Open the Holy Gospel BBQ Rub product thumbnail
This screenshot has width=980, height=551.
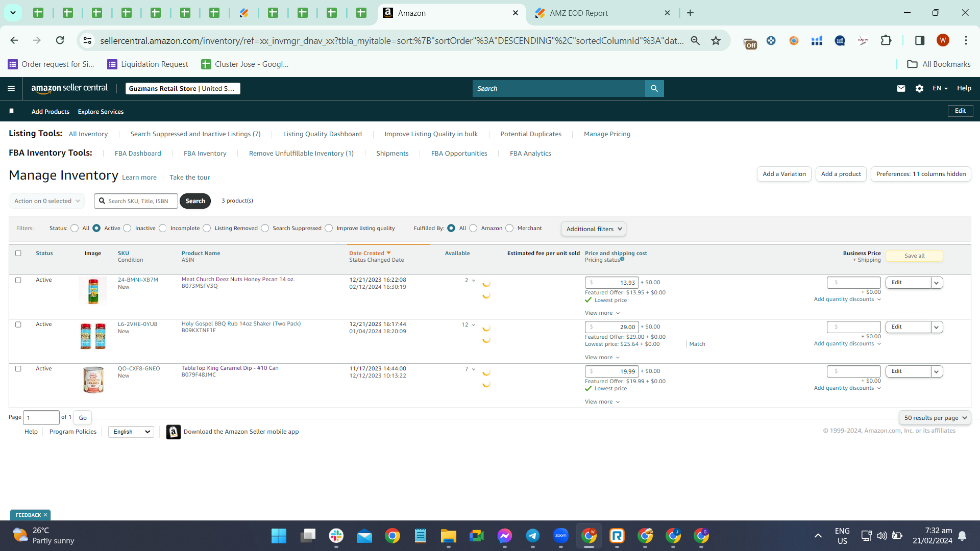point(93,336)
